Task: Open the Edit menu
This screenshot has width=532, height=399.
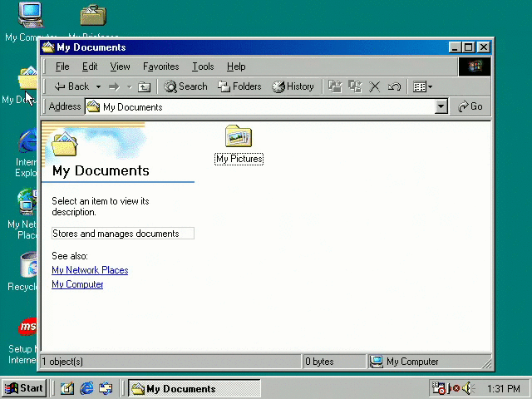Action: 90,66
